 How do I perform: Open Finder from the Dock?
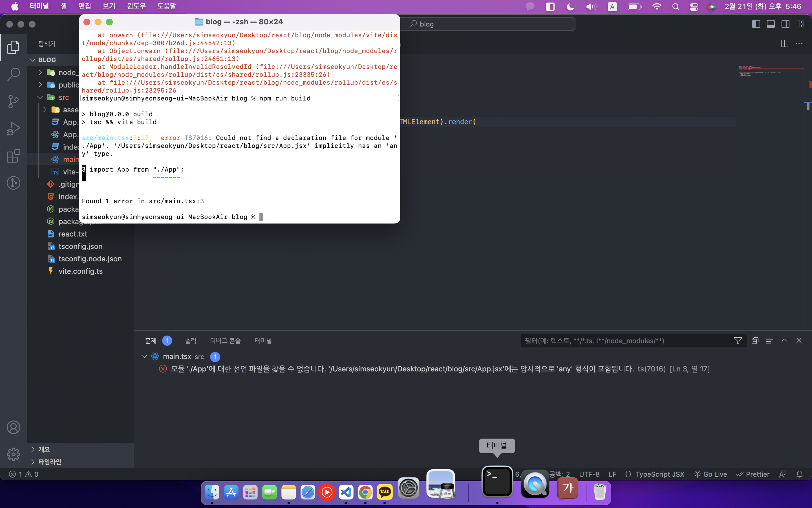(212, 492)
